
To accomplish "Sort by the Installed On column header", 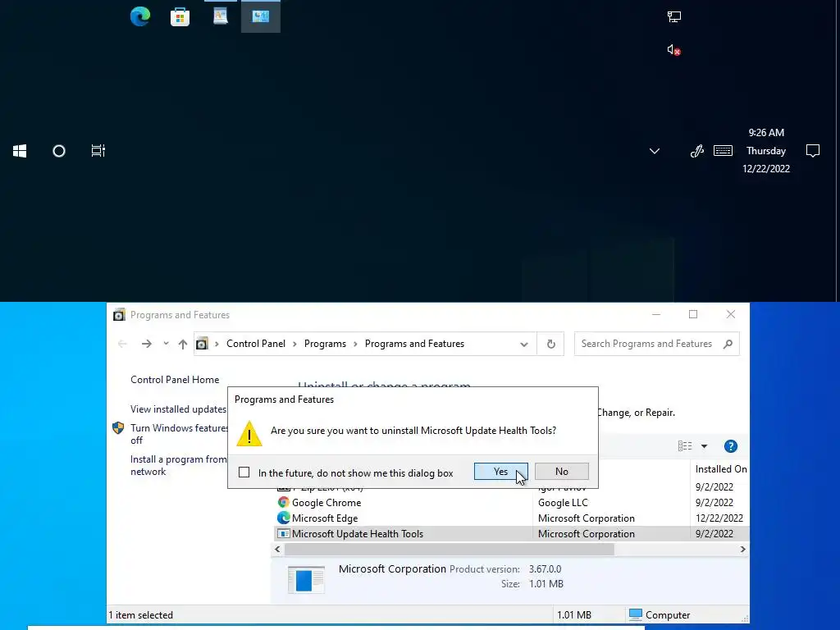I will click(720, 469).
